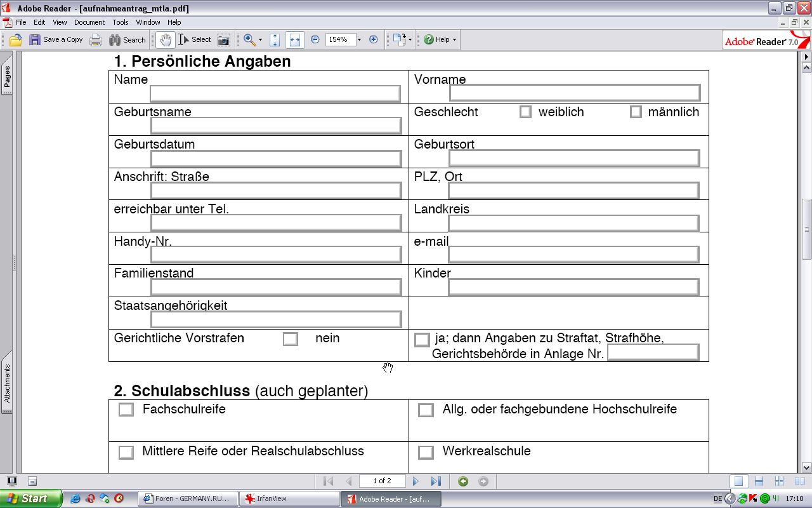
Task: Open the Tools menu
Action: [x=121, y=22]
